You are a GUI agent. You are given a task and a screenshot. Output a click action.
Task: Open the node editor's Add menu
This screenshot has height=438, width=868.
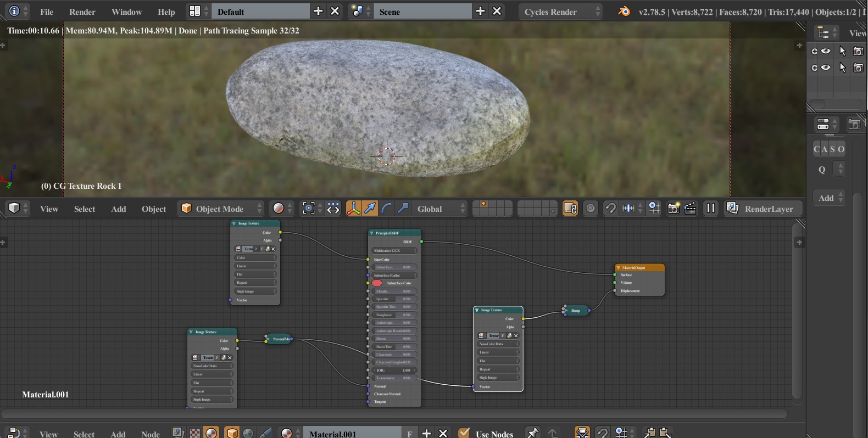pos(118,434)
